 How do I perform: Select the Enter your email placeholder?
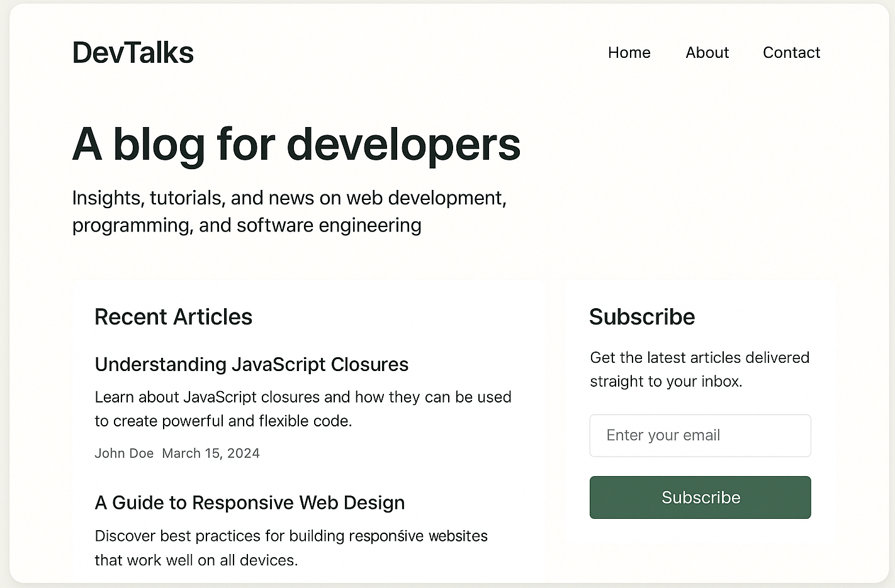click(663, 435)
